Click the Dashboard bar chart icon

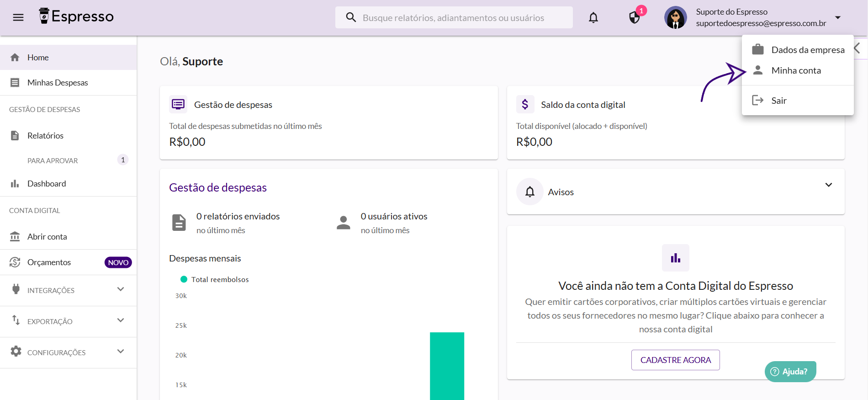15,183
